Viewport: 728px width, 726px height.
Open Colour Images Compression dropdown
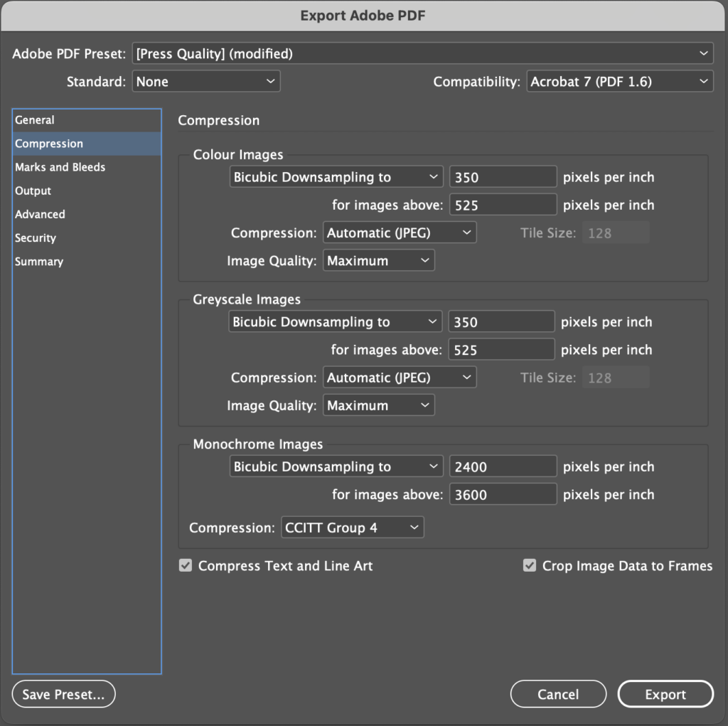click(400, 232)
